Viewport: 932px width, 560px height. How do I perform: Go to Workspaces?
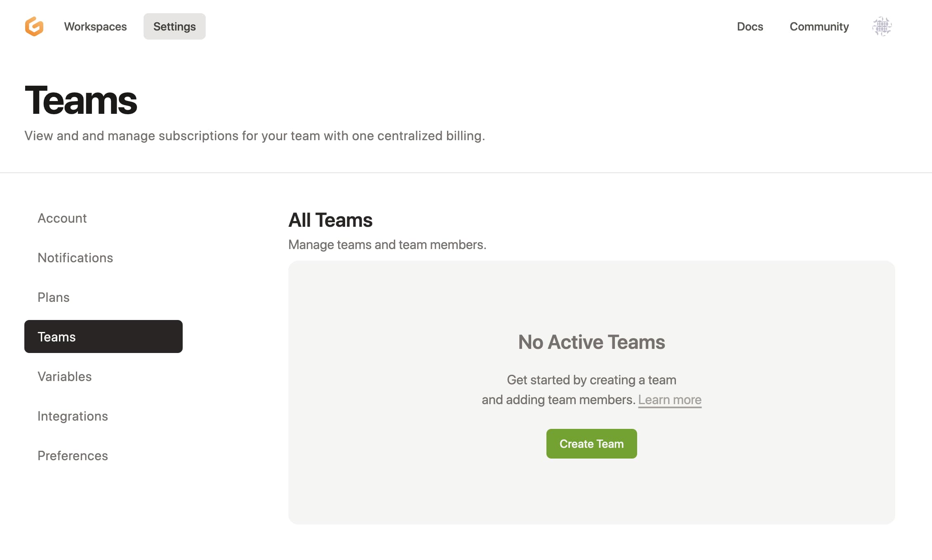[x=95, y=26]
